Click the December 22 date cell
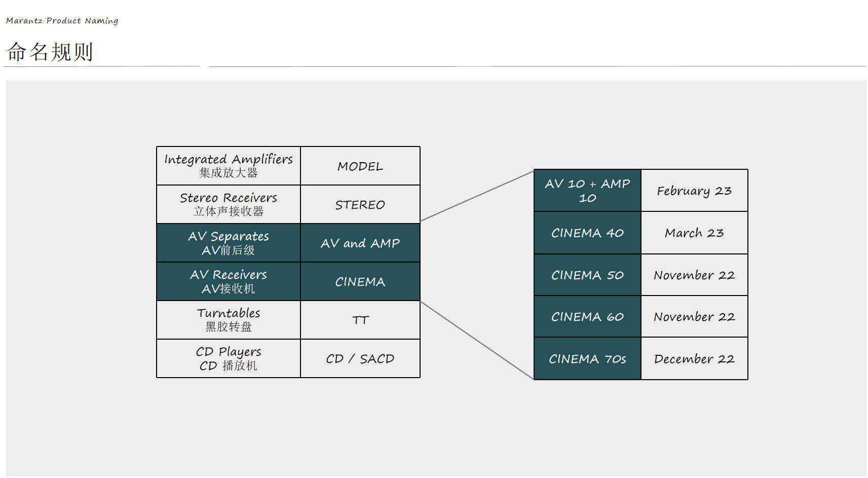Screen dimensions: 868x478 694,359
